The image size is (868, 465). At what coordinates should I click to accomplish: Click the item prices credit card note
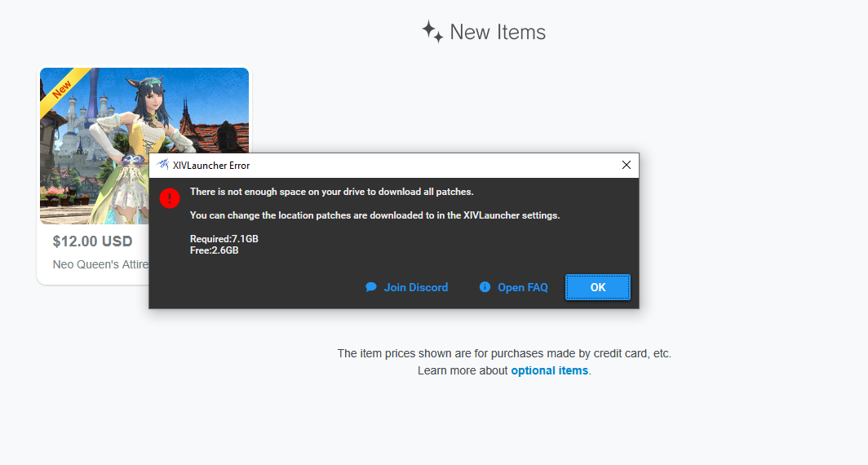click(504, 353)
